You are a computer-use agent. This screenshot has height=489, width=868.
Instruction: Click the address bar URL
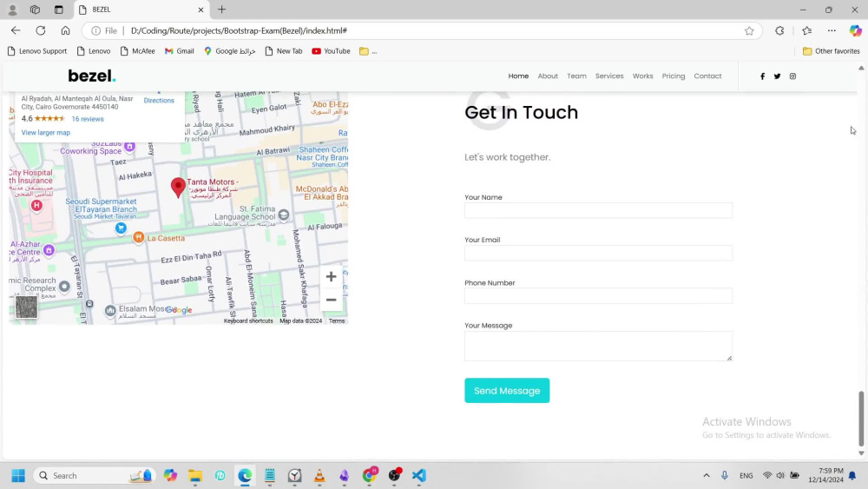pyautogui.click(x=240, y=30)
